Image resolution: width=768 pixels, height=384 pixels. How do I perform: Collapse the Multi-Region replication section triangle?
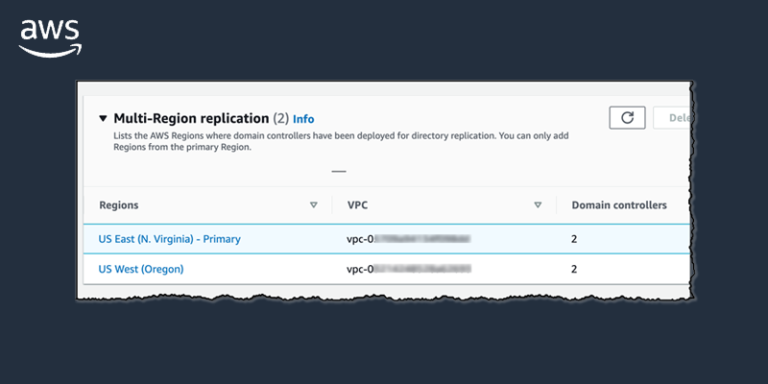(103, 119)
